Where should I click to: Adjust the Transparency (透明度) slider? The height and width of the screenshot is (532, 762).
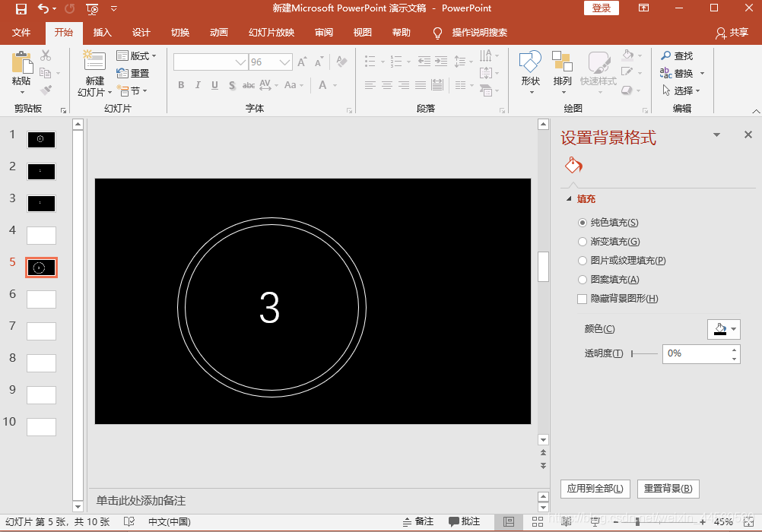pyautogui.click(x=644, y=353)
